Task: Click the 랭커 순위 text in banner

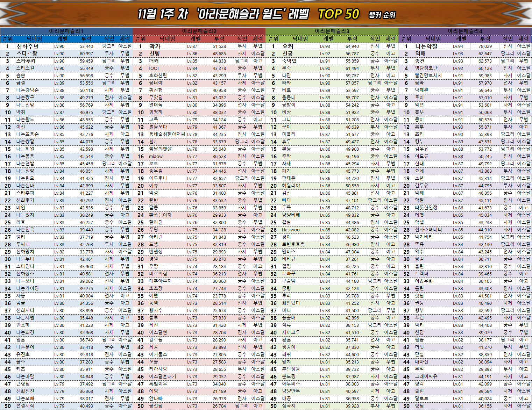Action: pos(382,15)
